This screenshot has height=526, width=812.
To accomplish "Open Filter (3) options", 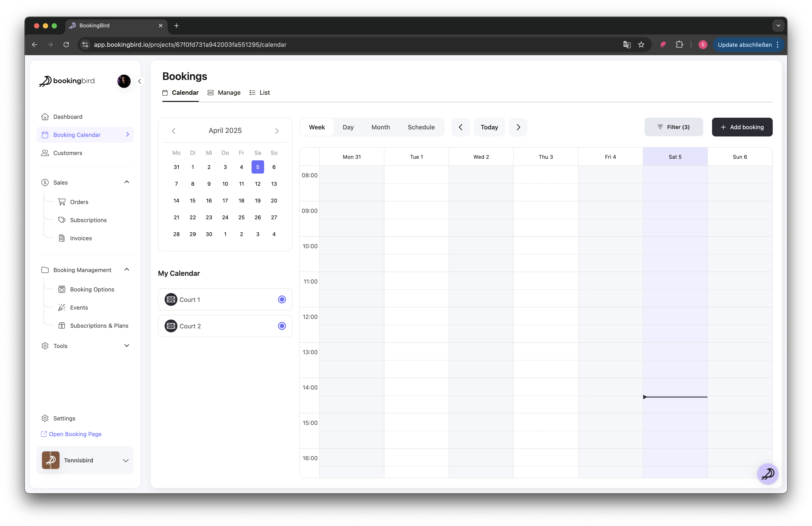I will (x=673, y=127).
